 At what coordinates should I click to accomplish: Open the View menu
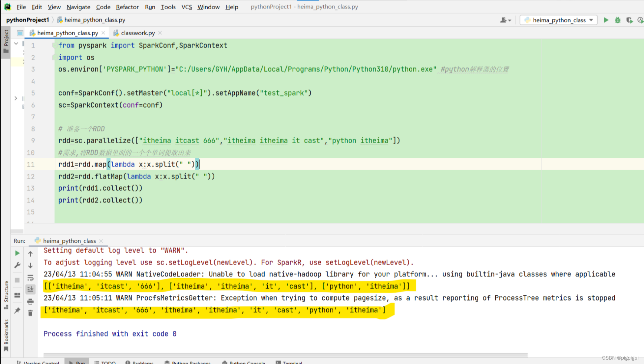(54, 7)
